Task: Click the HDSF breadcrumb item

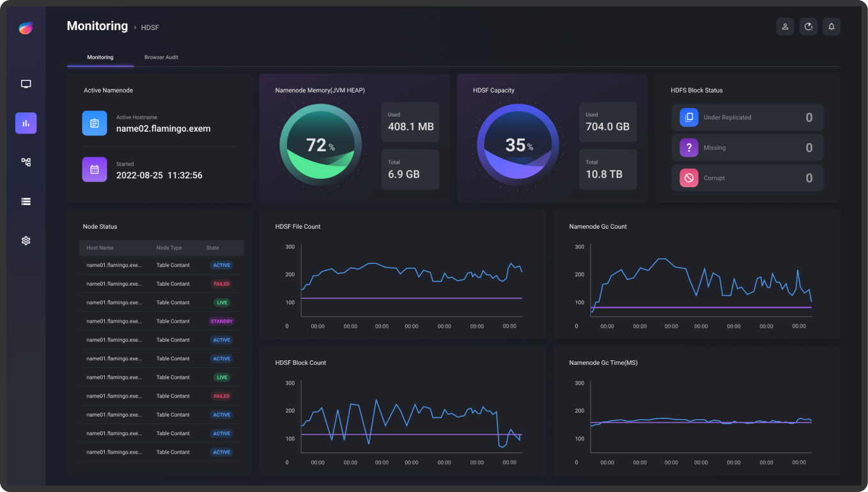Action: click(x=150, y=28)
